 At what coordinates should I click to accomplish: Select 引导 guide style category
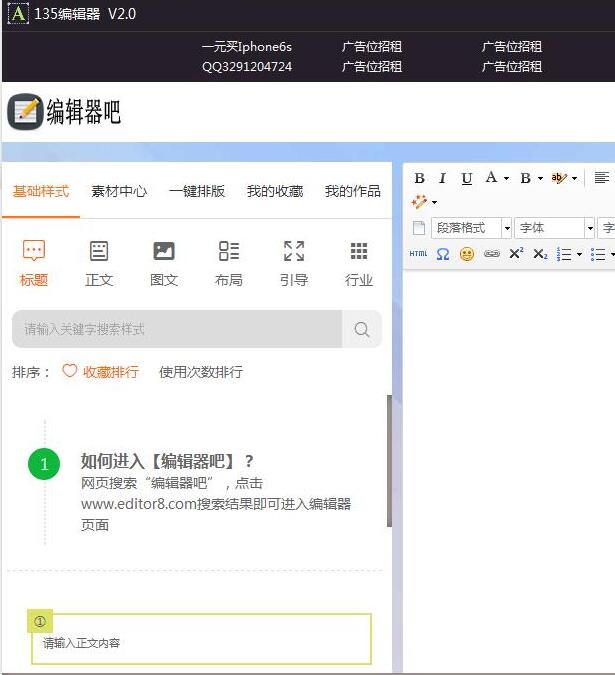(294, 263)
